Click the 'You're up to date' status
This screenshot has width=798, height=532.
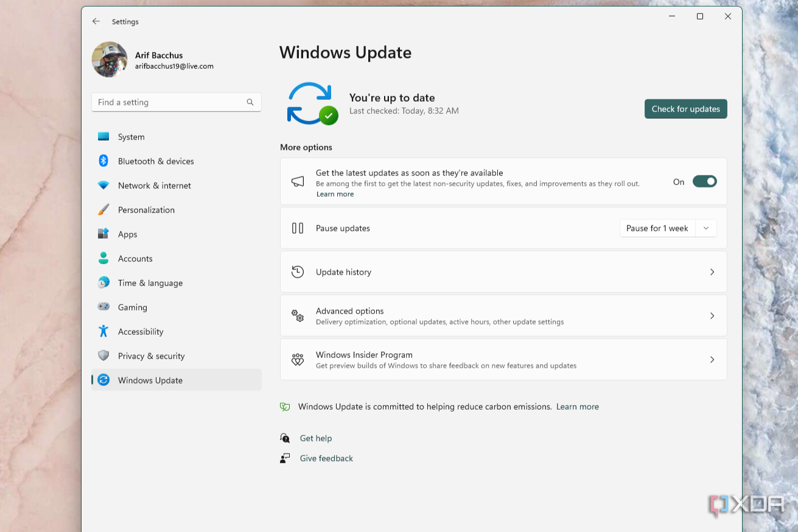click(392, 97)
